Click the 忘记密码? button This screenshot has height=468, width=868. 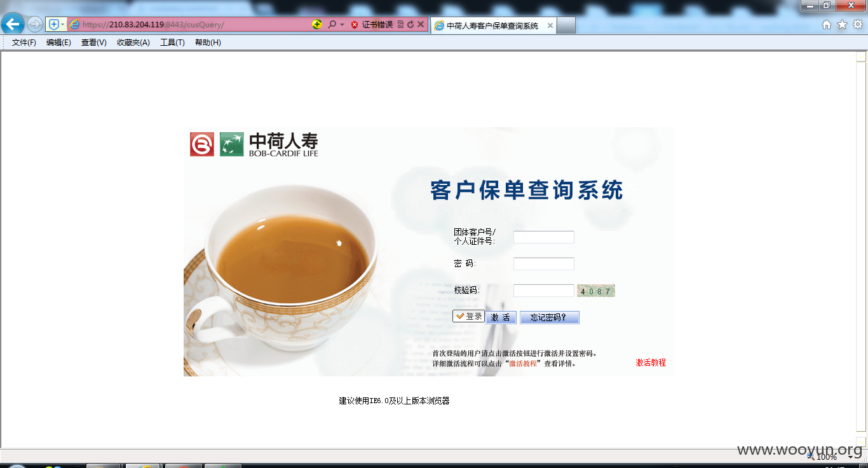pos(550,317)
